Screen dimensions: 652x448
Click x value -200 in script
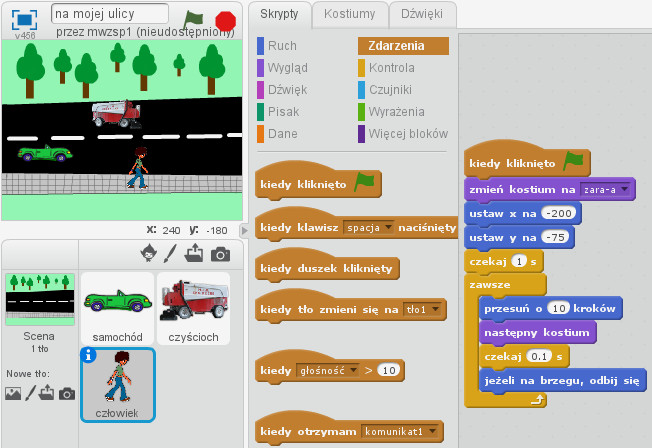click(559, 213)
